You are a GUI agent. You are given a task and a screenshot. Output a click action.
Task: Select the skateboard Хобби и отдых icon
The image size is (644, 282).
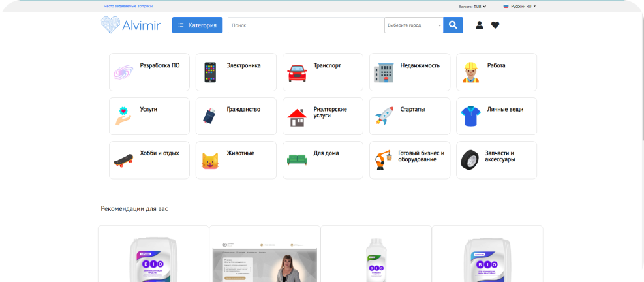tap(123, 160)
